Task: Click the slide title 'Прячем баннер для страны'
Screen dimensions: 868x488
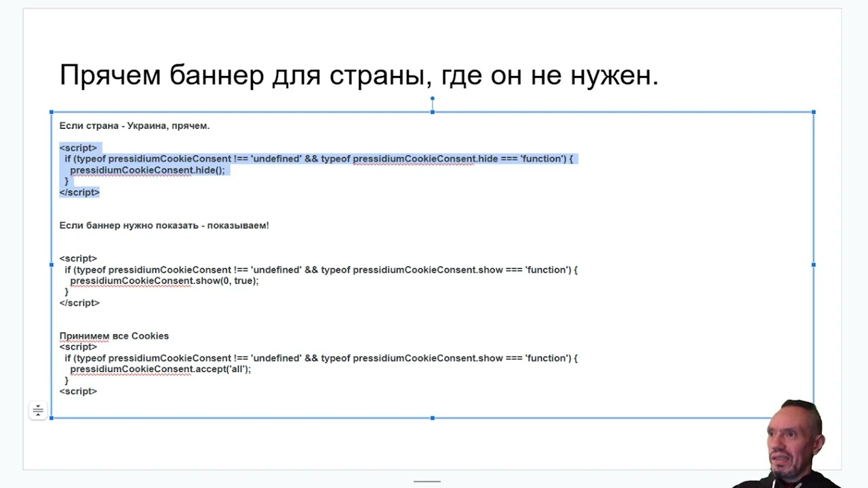Action: tap(359, 75)
